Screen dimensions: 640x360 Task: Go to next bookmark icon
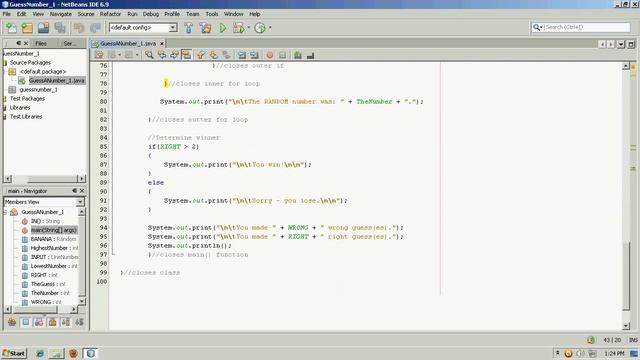pos(213,55)
